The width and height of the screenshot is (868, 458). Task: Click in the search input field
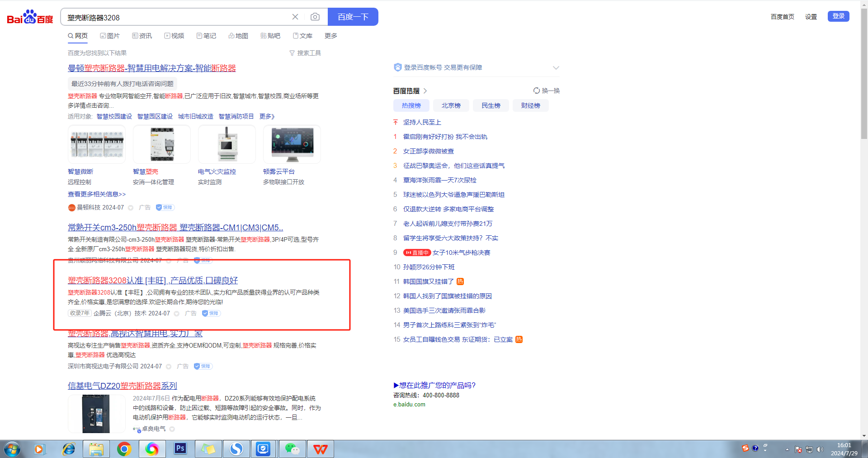tap(176, 18)
